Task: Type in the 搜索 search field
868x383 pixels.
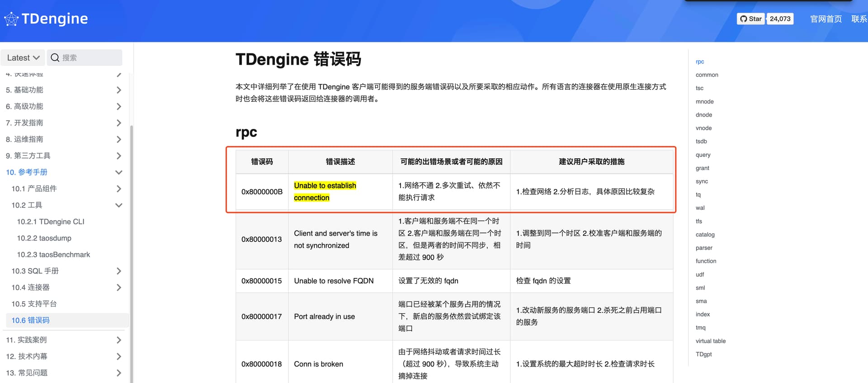Action: [90, 58]
